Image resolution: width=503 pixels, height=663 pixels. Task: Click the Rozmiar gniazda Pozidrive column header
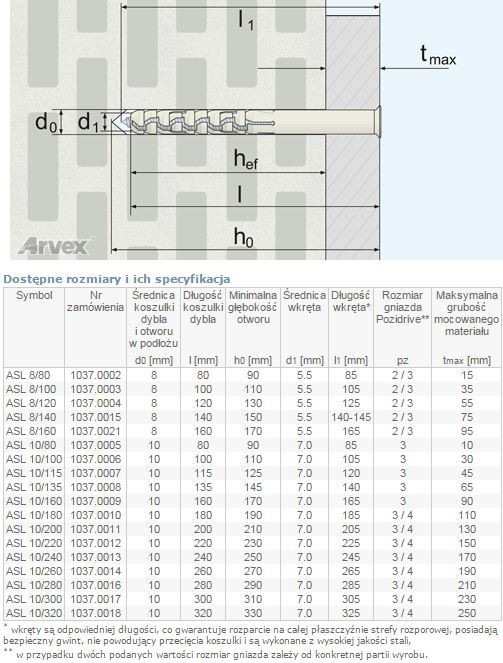pos(402,307)
